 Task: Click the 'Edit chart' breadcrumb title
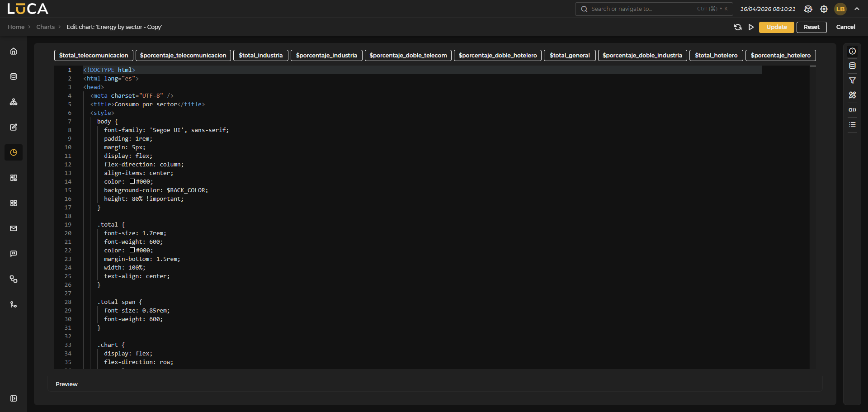(114, 27)
